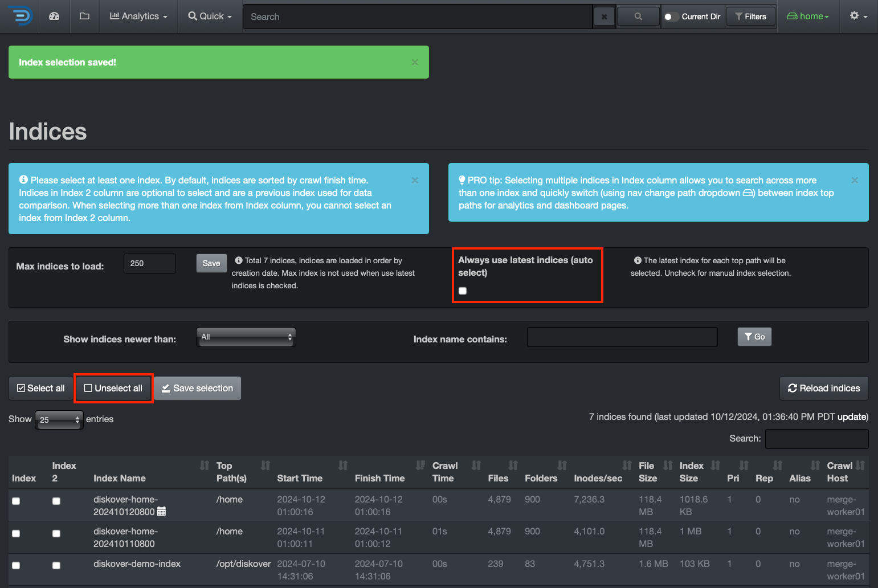Clear the search box with the X icon

[604, 16]
